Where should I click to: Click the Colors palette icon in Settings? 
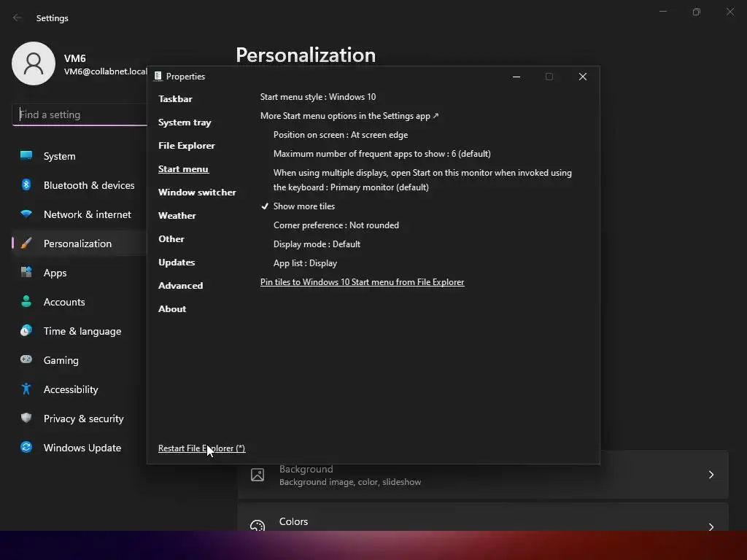coord(258,526)
